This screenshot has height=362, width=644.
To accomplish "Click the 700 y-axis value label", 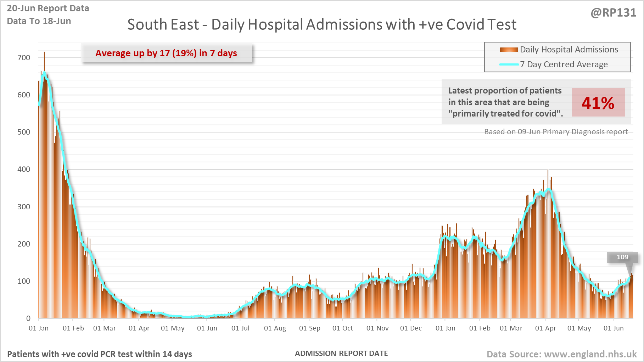I will point(24,58).
